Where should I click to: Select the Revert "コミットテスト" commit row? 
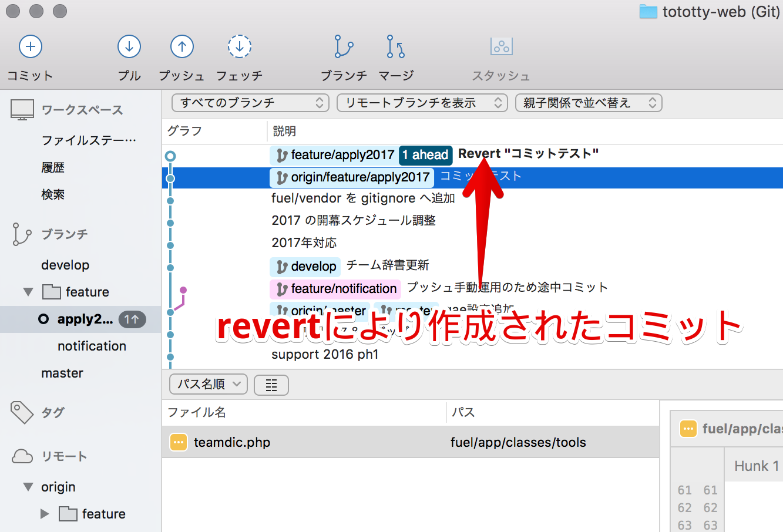(472, 155)
